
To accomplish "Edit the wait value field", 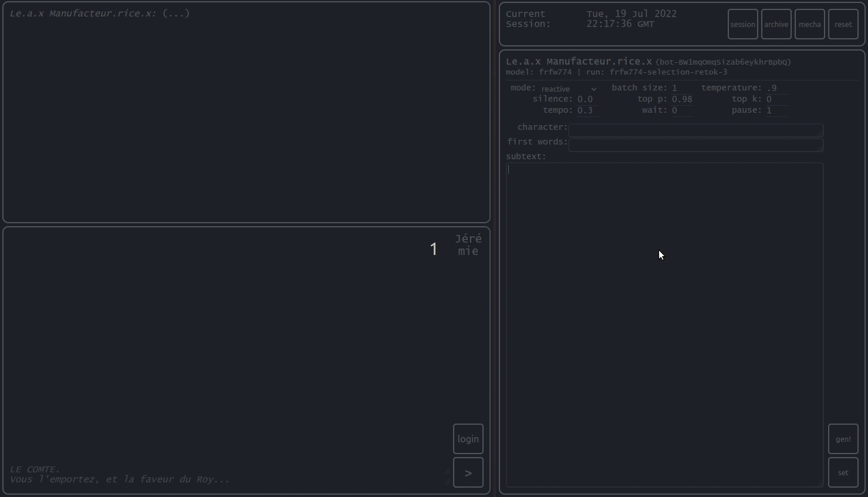I will pos(682,110).
